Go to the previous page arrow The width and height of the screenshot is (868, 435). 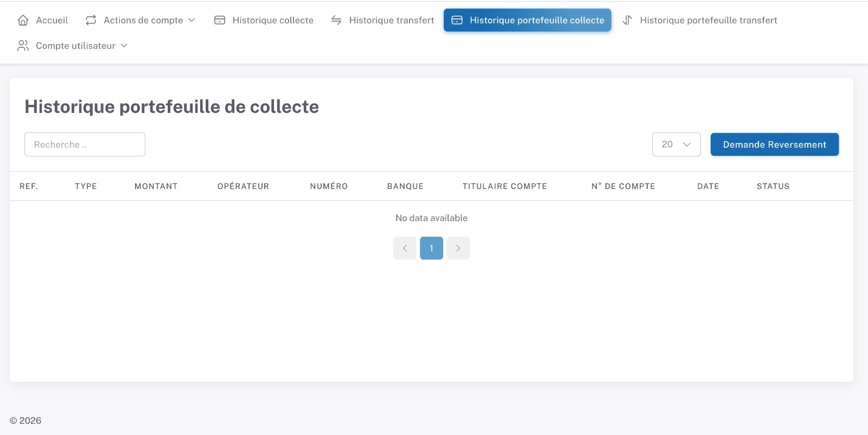point(405,248)
